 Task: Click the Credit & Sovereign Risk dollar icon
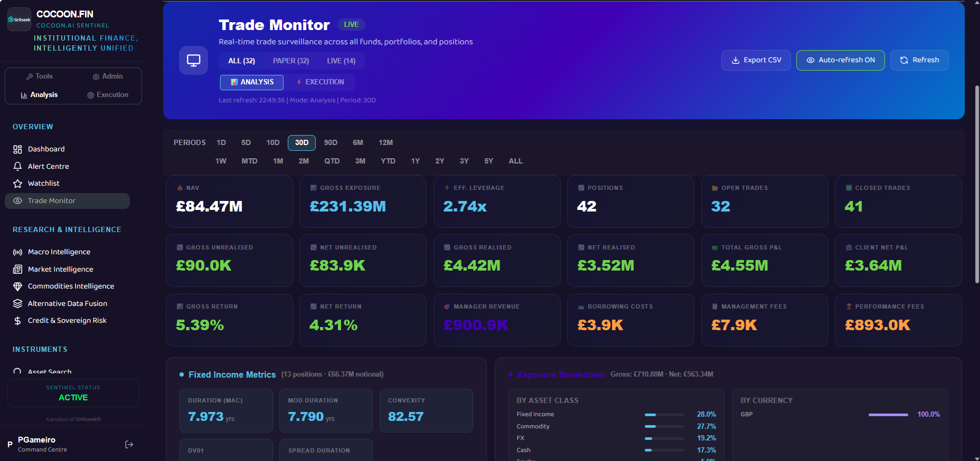point(17,321)
